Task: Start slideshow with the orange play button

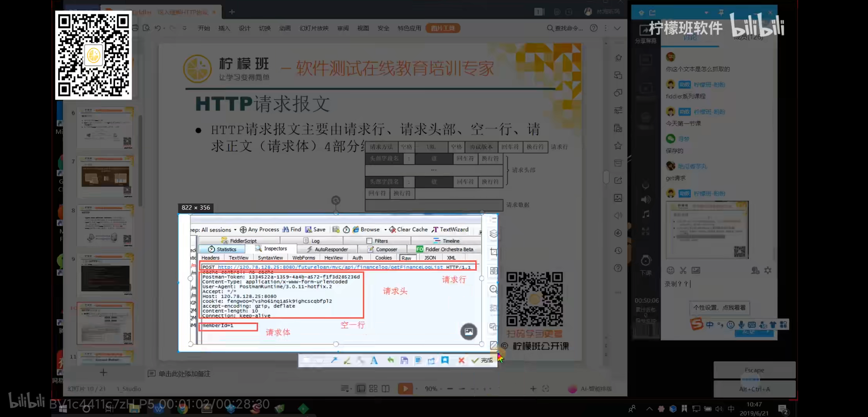Action: (x=405, y=388)
